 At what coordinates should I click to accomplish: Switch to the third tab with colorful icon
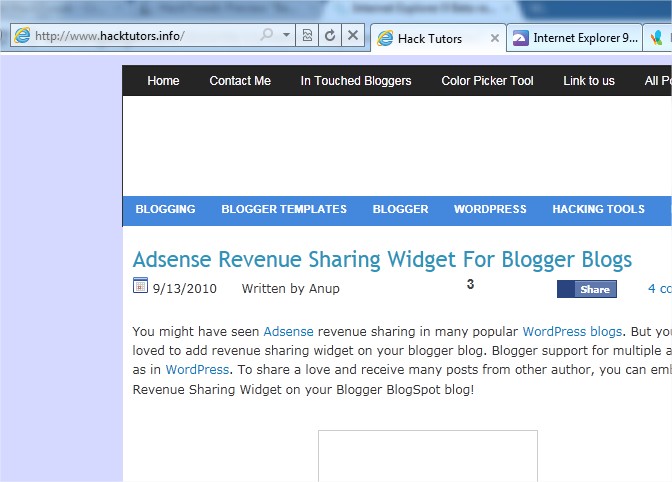pyautogui.click(x=657, y=38)
